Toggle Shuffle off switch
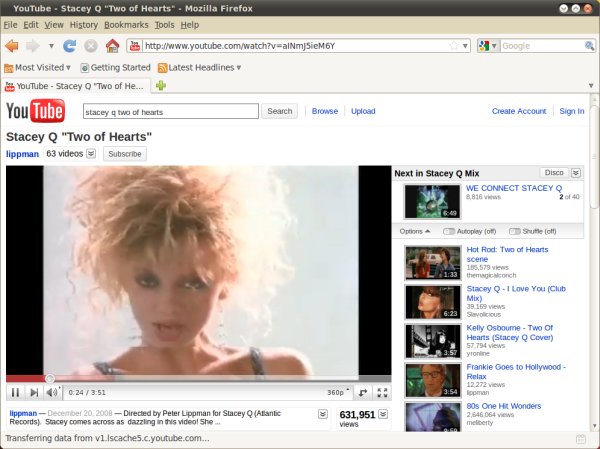This screenshot has height=449, width=600. point(515,231)
